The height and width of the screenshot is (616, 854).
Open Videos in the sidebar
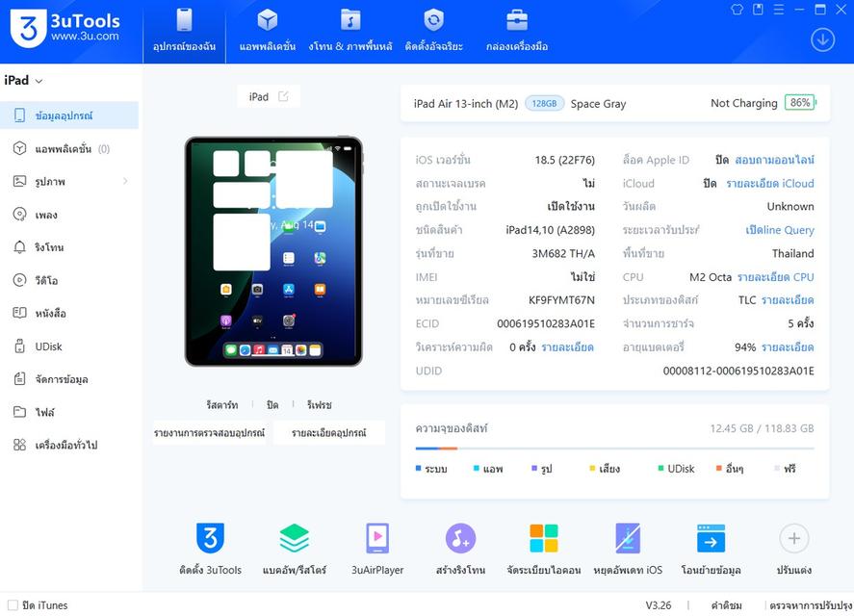pyautogui.click(x=69, y=280)
